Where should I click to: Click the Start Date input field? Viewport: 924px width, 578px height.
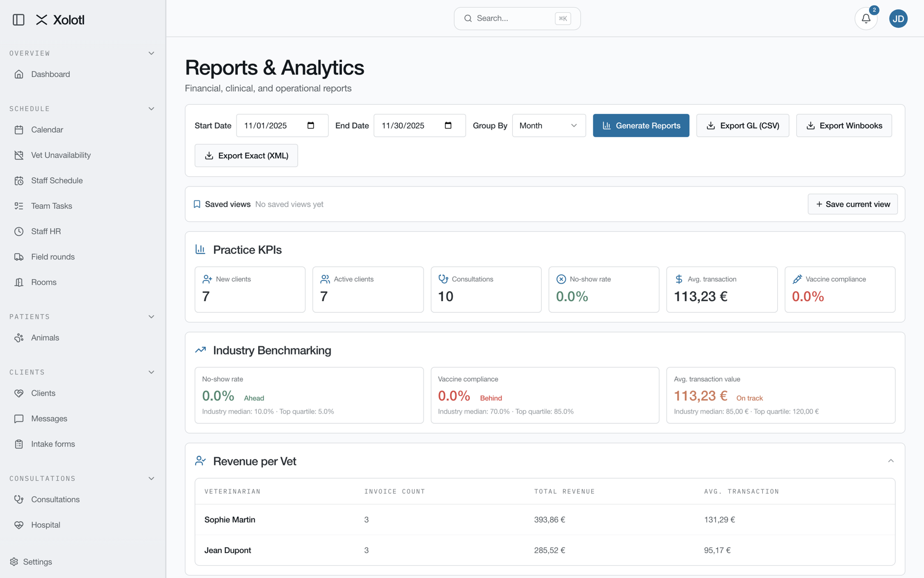point(282,125)
